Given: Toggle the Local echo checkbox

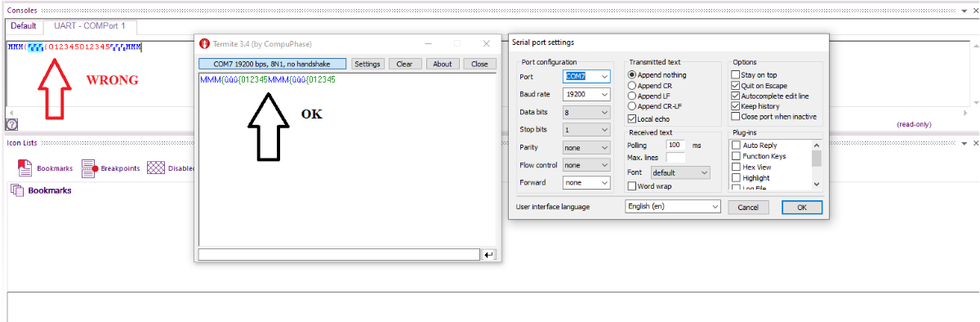Looking at the screenshot, I should (631, 119).
